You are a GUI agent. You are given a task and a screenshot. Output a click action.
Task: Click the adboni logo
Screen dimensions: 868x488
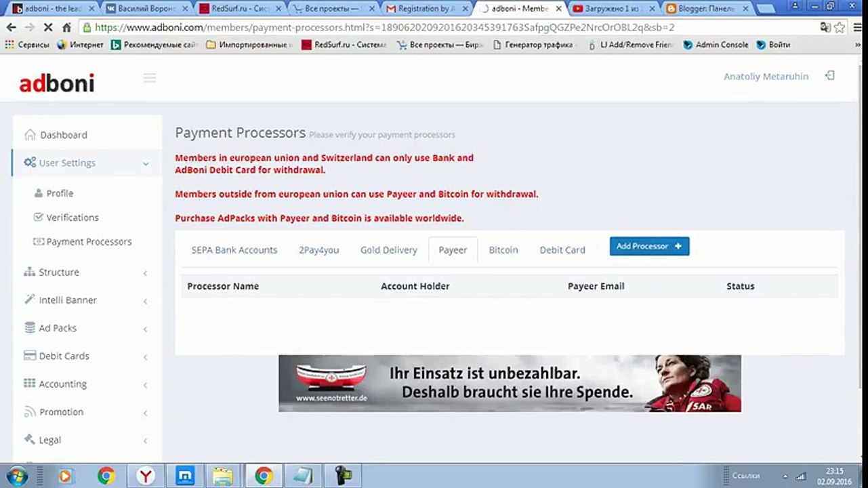(57, 83)
